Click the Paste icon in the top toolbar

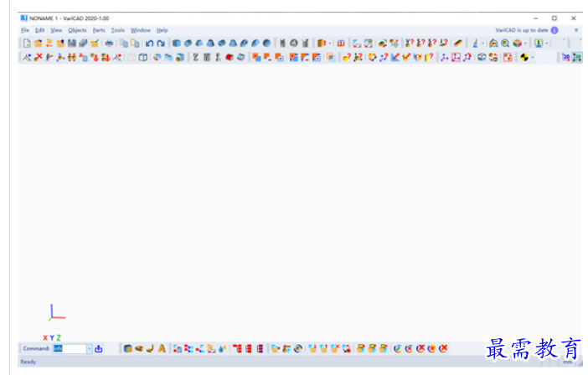[x=135, y=44]
